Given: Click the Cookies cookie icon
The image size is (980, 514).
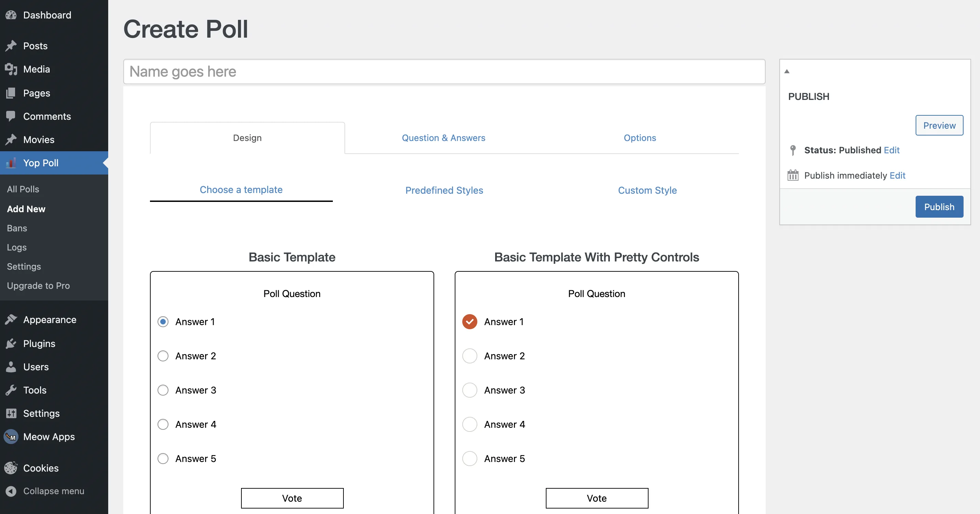Looking at the screenshot, I should tap(11, 468).
